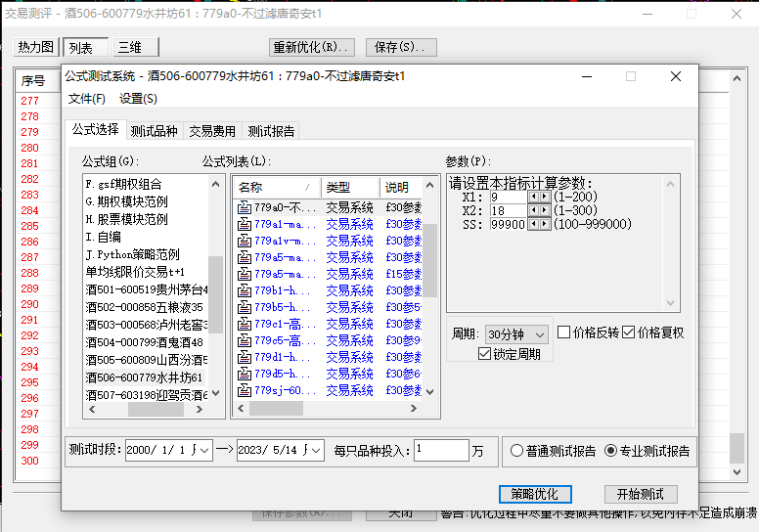Pick the 779d1 formula icon
This screenshot has height=532, width=759.
[245, 357]
